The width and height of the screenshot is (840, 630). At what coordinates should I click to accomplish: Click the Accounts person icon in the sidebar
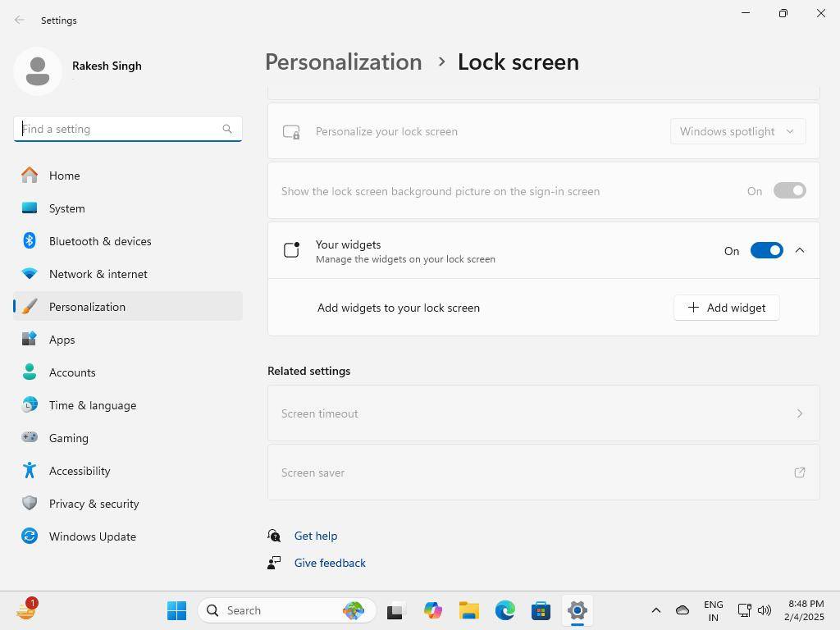(x=30, y=372)
